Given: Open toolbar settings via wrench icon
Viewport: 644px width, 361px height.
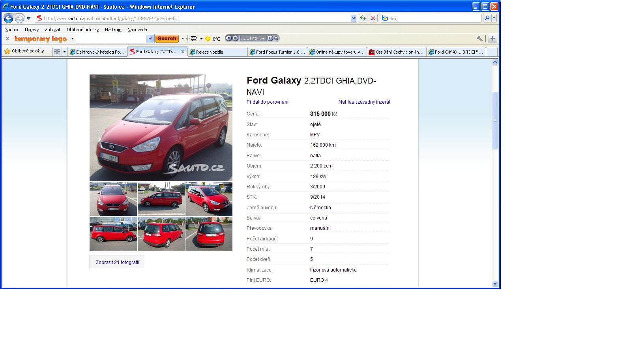Looking at the screenshot, I should click(x=479, y=39).
